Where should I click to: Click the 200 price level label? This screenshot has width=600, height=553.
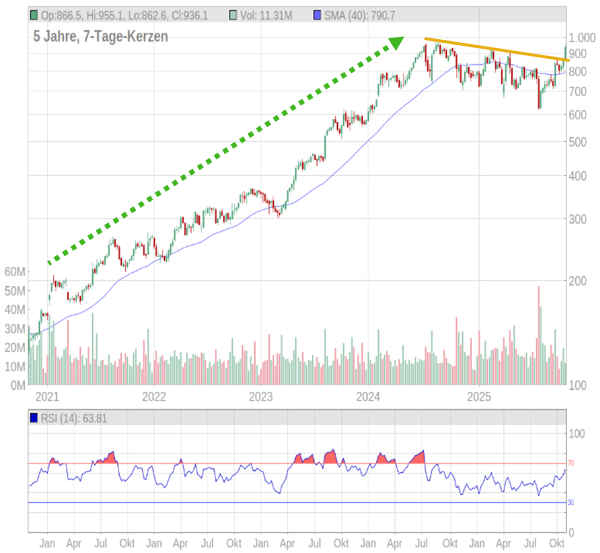point(579,281)
